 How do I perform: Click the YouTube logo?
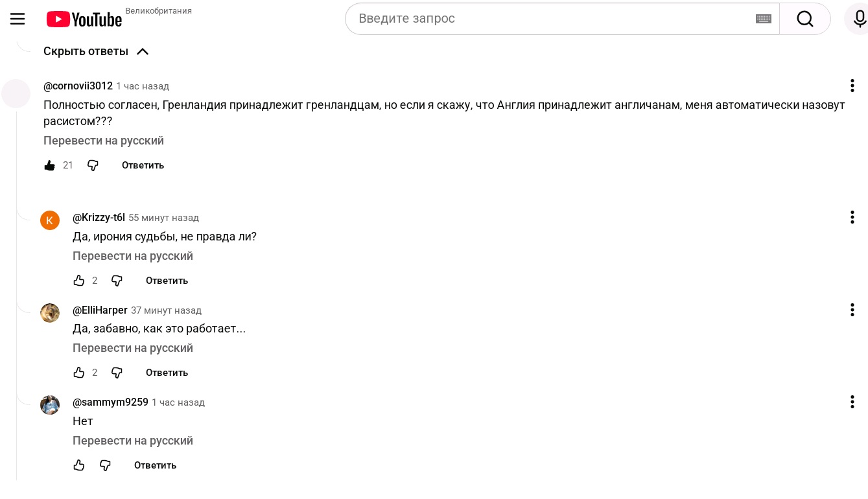click(84, 19)
